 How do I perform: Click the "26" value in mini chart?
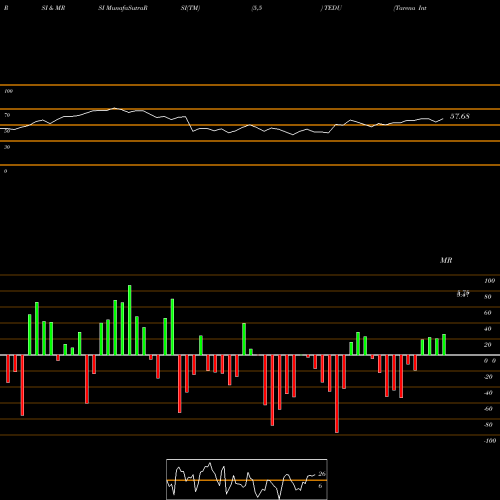[x=322, y=474]
